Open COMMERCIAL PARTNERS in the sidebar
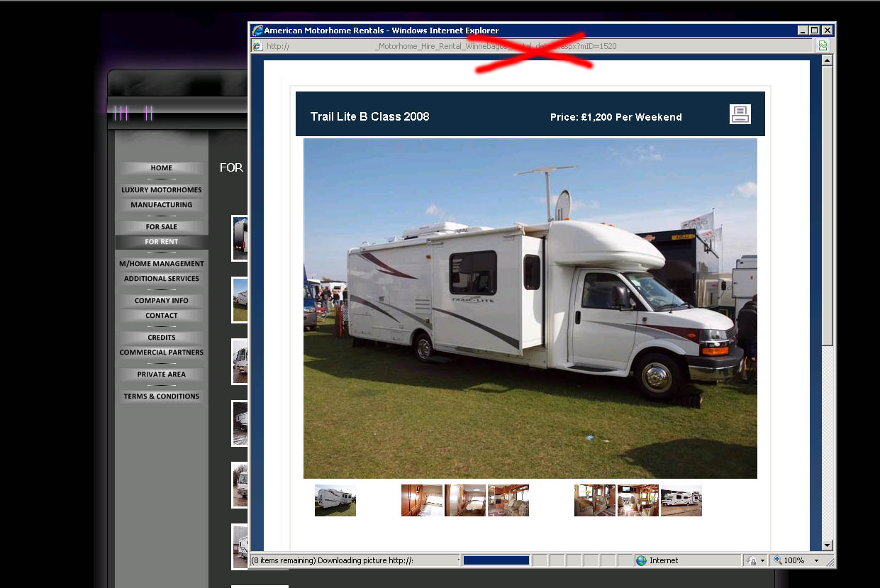 tap(162, 353)
